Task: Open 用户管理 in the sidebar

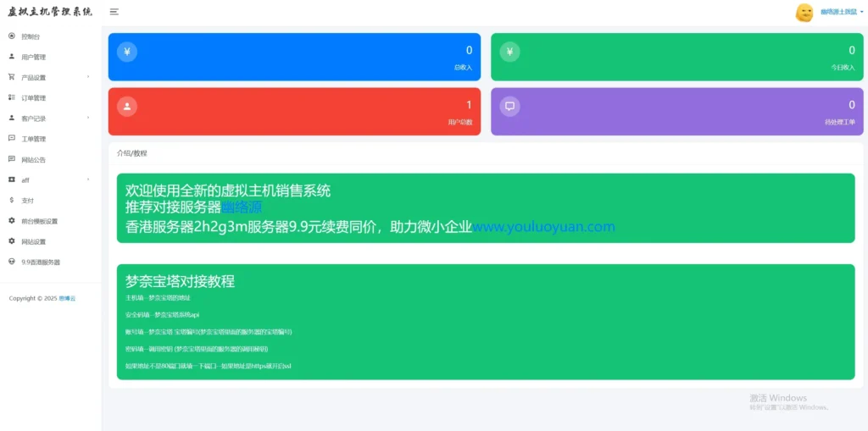Action: click(33, 57)
